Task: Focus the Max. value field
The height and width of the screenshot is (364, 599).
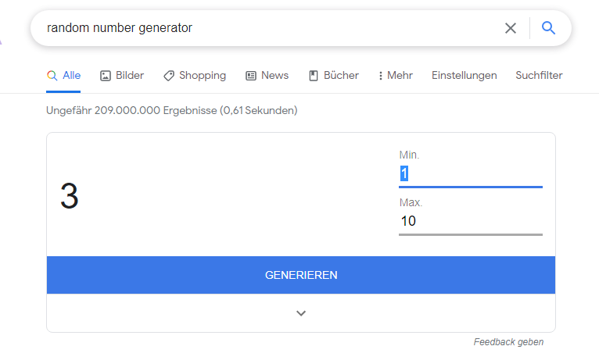Action: [x=471, y=221]
